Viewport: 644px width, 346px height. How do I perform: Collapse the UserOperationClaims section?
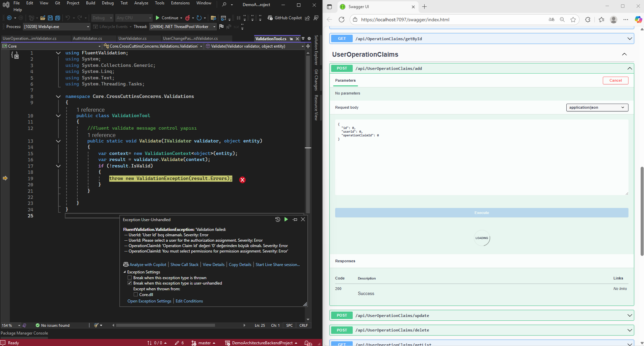[624, 54]
